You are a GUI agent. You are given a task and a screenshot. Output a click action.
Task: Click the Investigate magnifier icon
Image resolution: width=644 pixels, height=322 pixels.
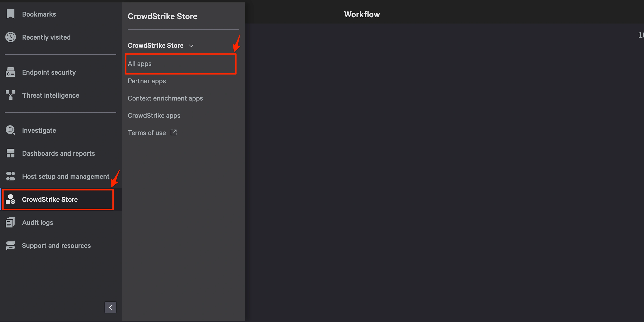point(11,130)
